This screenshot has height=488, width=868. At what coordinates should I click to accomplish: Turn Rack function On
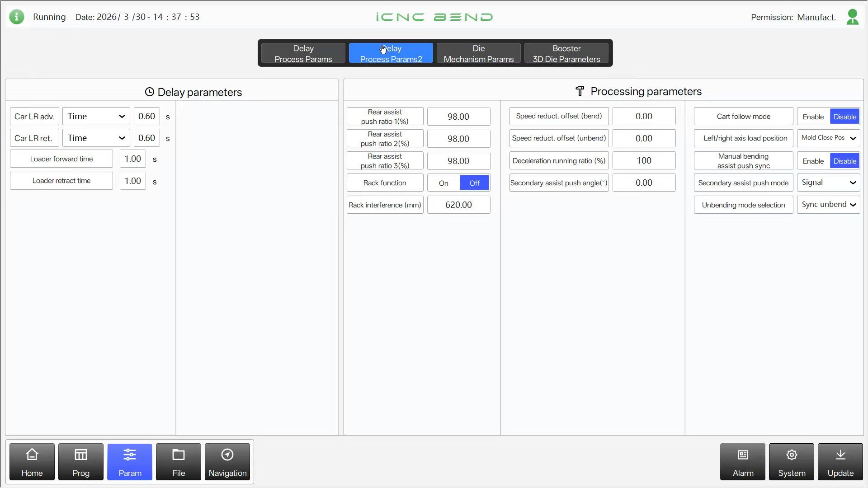point(443,183)
